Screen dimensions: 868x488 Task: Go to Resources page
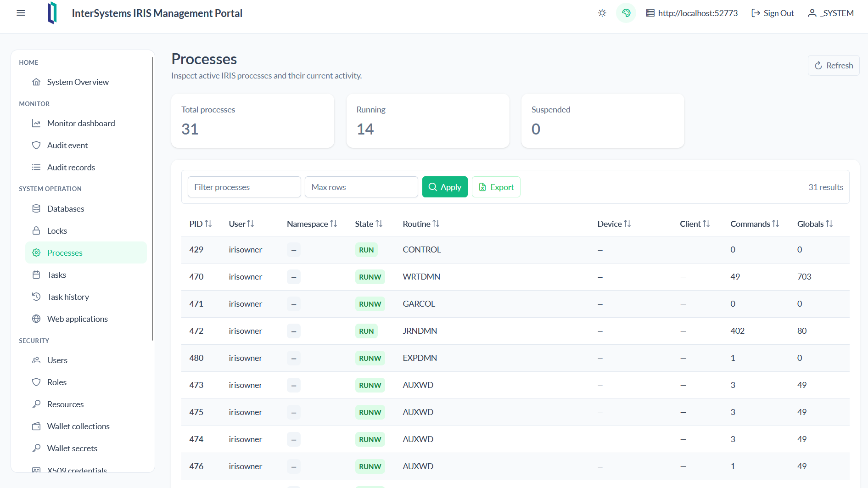(x=86, y=404)
